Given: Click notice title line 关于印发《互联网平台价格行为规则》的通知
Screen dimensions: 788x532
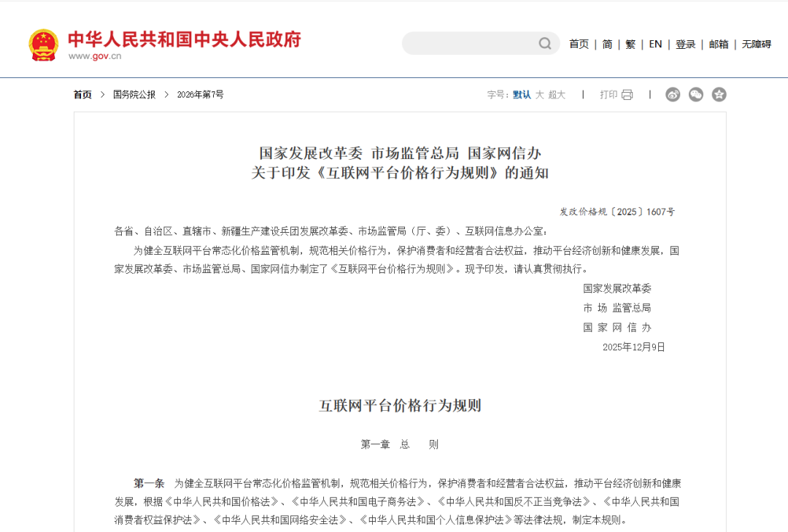Looking at the screenshot, I should [400, 173].
